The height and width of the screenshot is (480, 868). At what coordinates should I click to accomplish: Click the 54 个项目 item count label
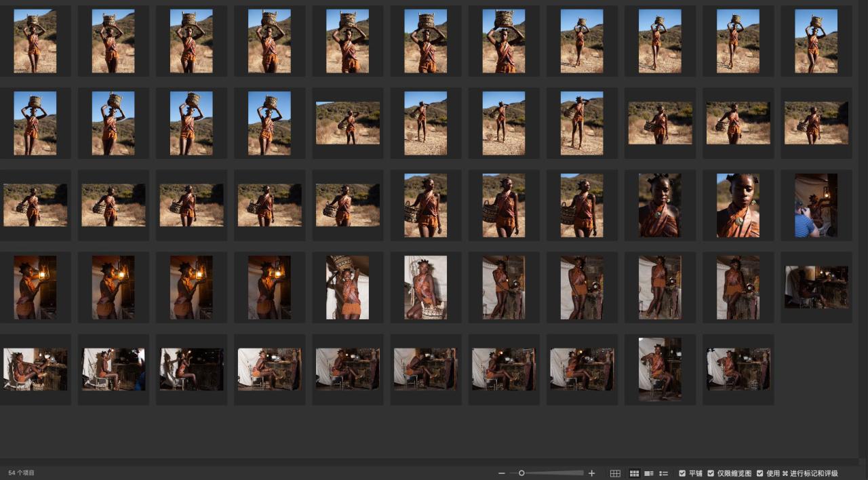(22, 473)
